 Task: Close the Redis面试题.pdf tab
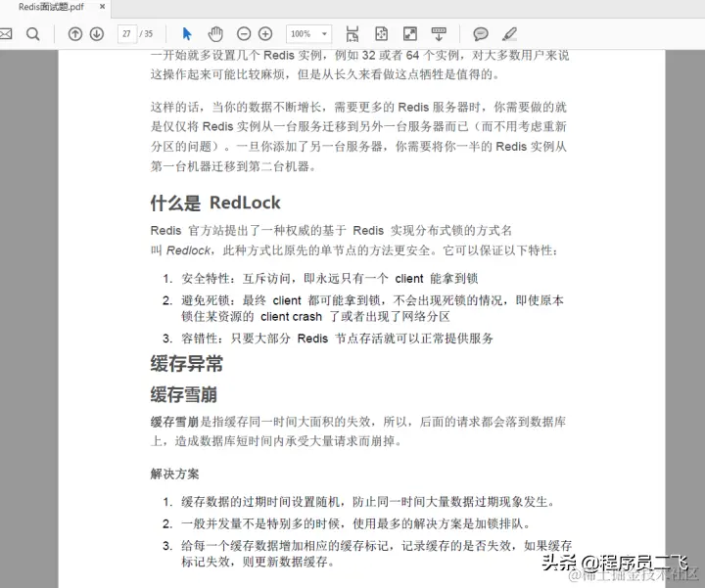[103, 7]
